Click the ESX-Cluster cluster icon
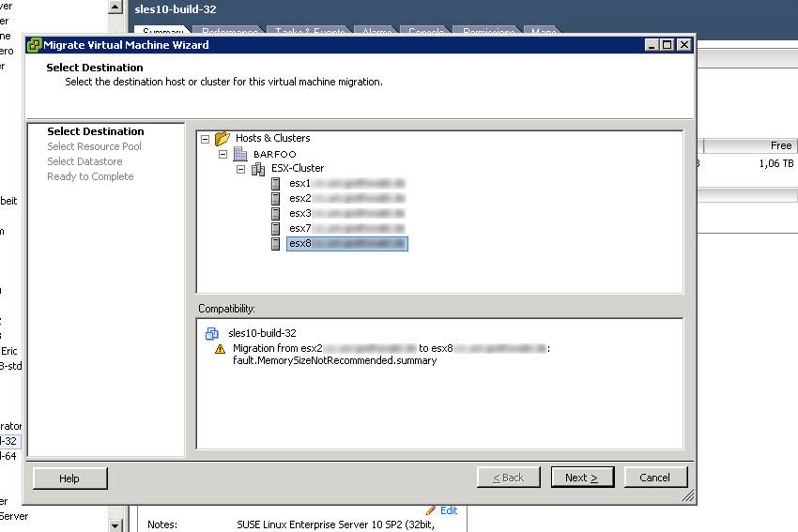Screen dimensions: 798x532 (x=258, y=169)
